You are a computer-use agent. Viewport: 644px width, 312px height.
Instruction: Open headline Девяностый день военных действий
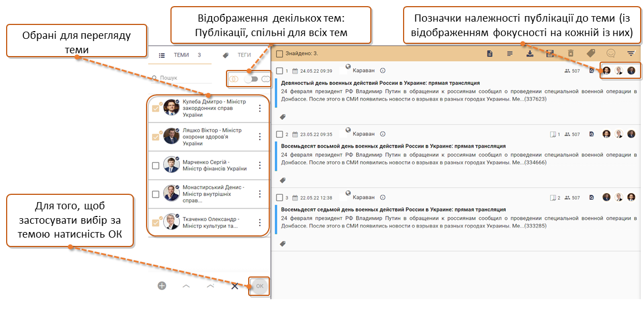point(380,83)
